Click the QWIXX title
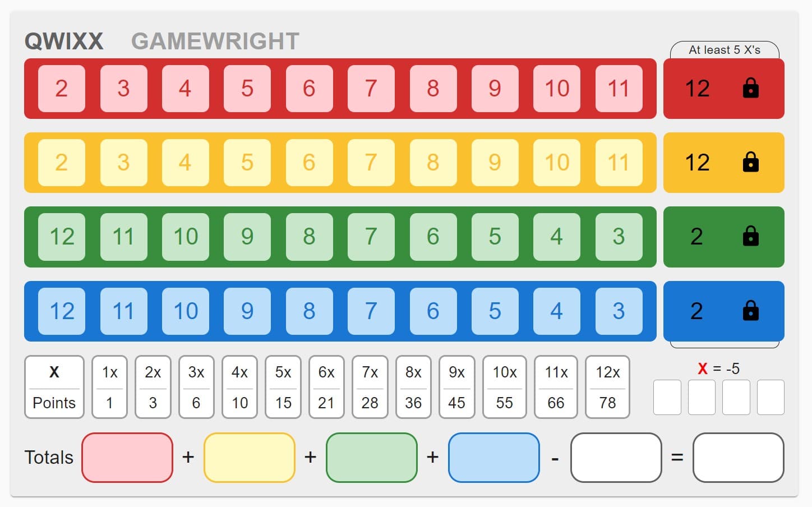The image size is (812, 507). tap(64, 41)
